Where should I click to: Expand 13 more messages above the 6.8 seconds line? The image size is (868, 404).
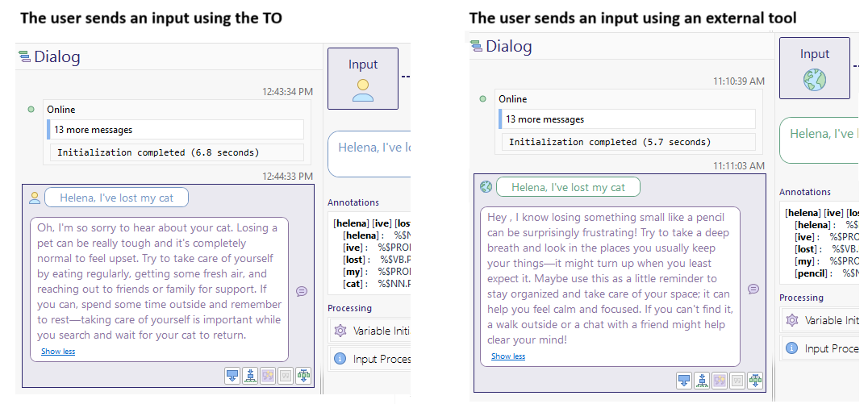point(176,130)
